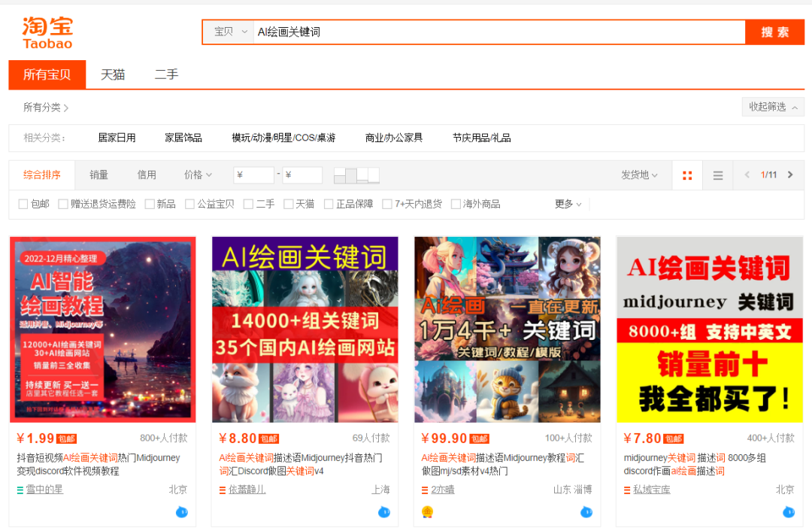Tick the 包邮 free shipping checkbox
Image resolution: width=812 pixels, height=531 pixels.
pos(23,204)
